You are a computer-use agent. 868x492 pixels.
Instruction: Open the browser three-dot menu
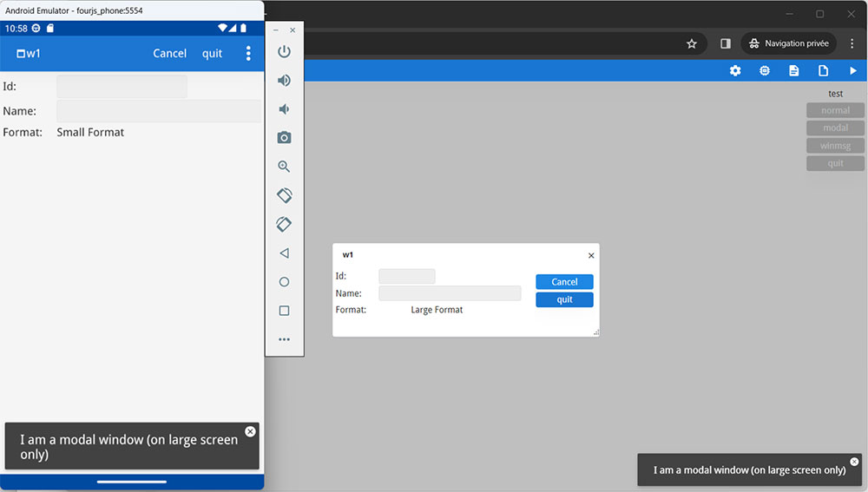(x=852, y=43)
